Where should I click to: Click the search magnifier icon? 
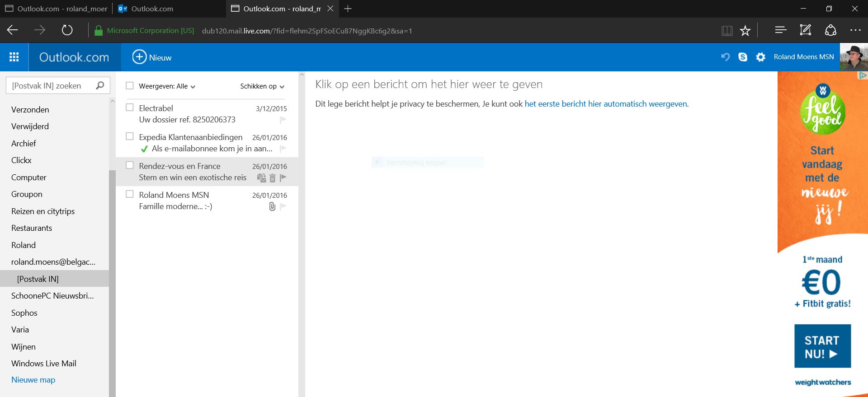coord(100,85)
